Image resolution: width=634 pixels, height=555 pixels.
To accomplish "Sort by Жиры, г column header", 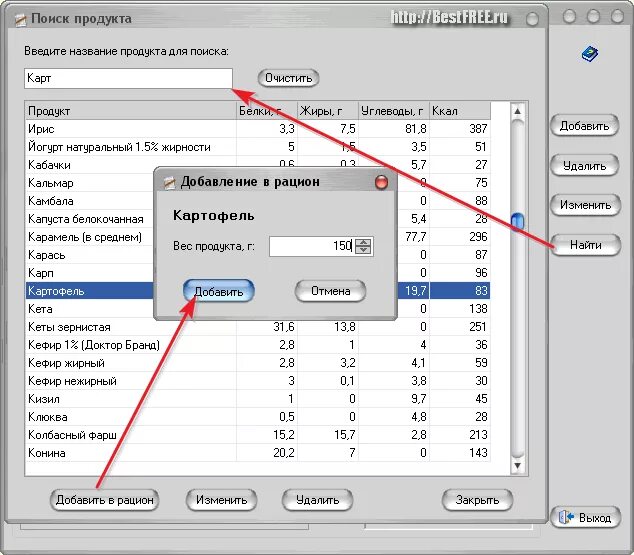I will click(328, 111).
